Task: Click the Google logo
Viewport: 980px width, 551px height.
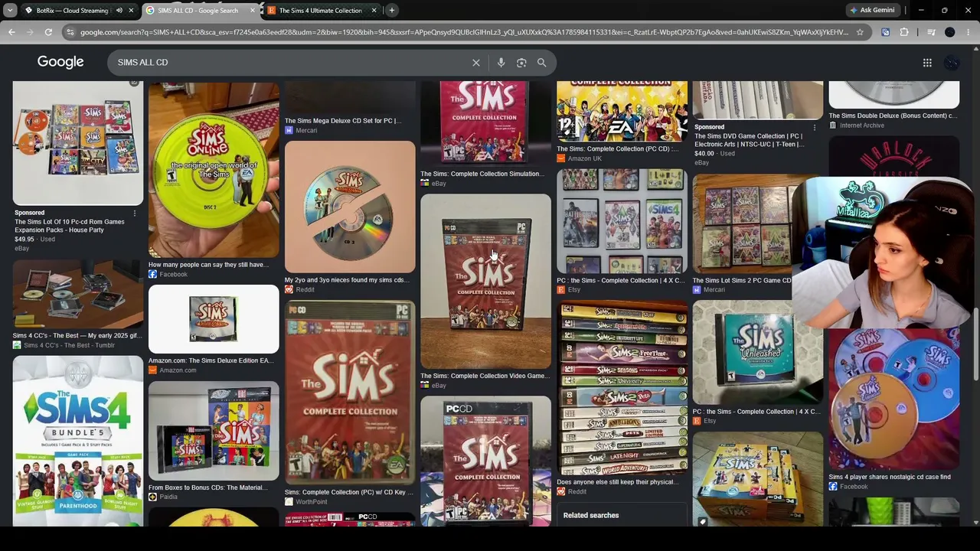Action: point(60,62)
